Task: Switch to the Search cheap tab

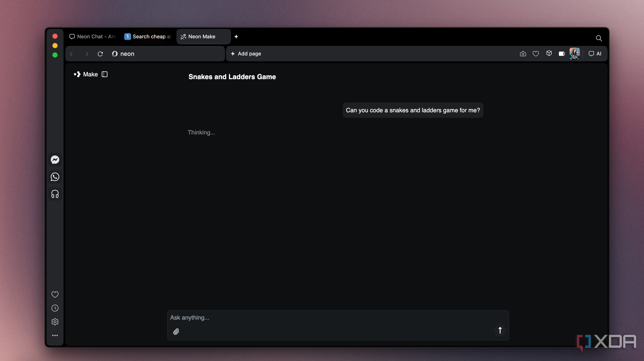Action: (148, 36)
